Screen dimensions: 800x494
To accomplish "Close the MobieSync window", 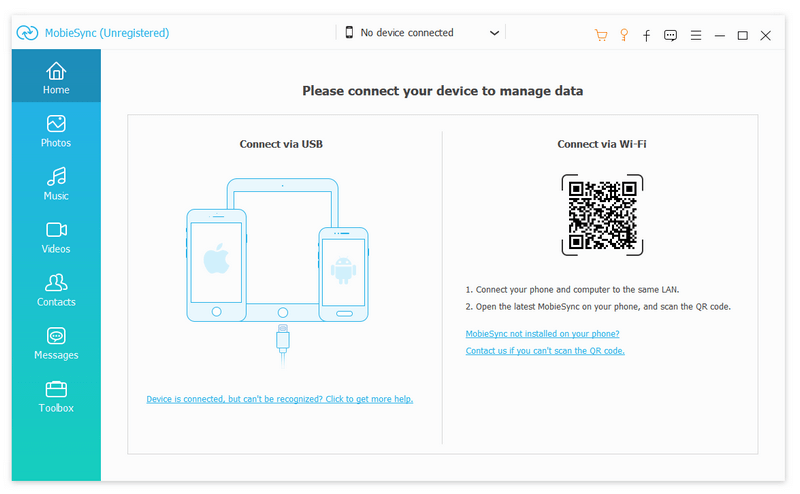I will point(765,35).
